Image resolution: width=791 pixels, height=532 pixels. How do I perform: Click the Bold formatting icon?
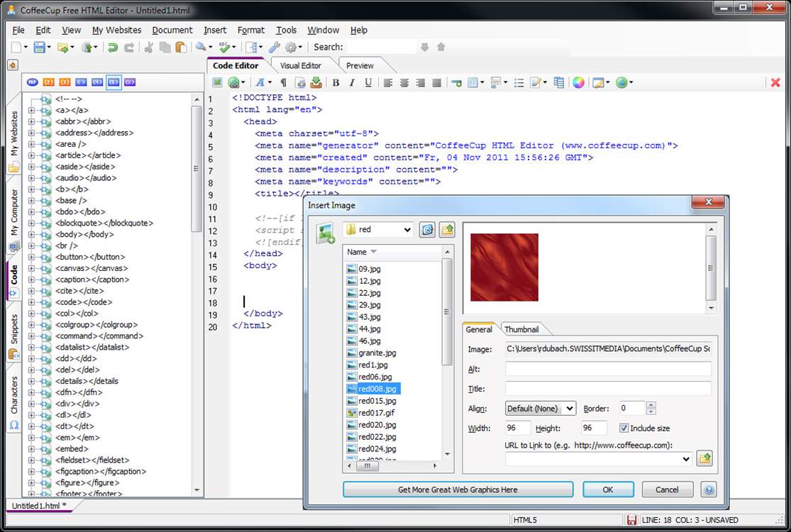pyautogui.click(x=336, y=83)
